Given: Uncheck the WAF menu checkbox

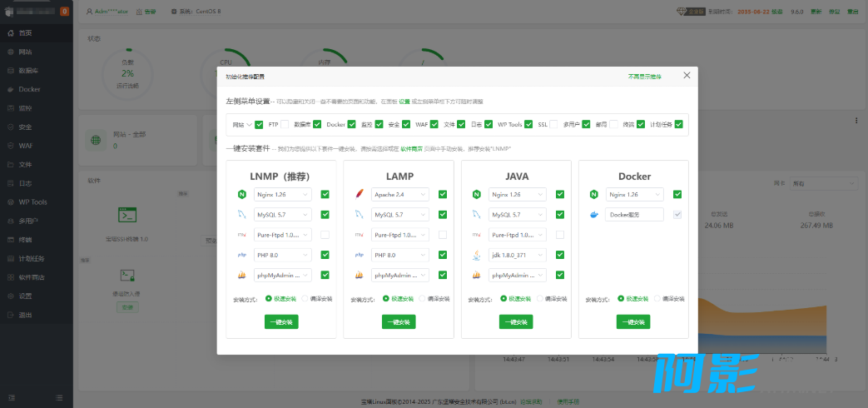Looking at the screenshot, I should point(434,125).
